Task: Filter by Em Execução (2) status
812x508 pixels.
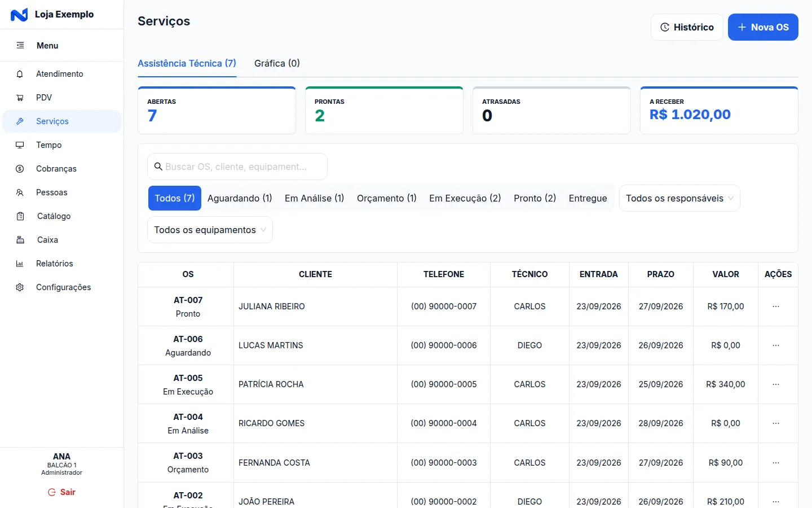Action: (465, 198)
